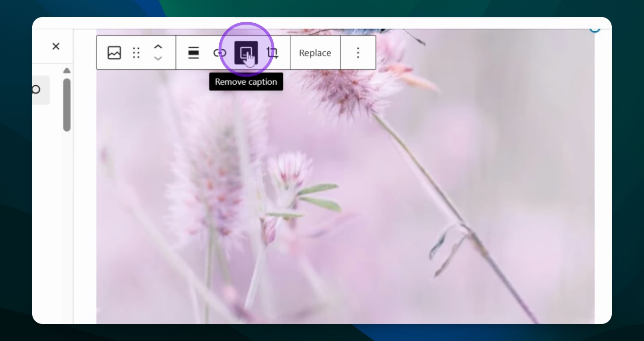
Task: Click the sidebar scrollbar up arrow
Action: 67,71
